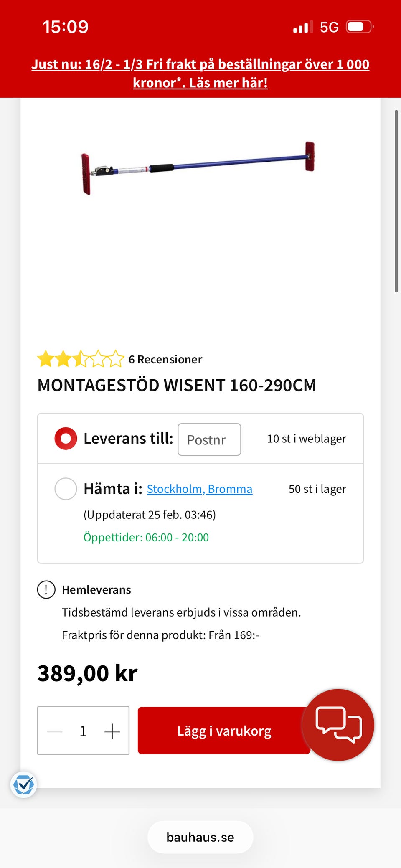Tap the 15:09 status bar clock

[x=66, y=27]
